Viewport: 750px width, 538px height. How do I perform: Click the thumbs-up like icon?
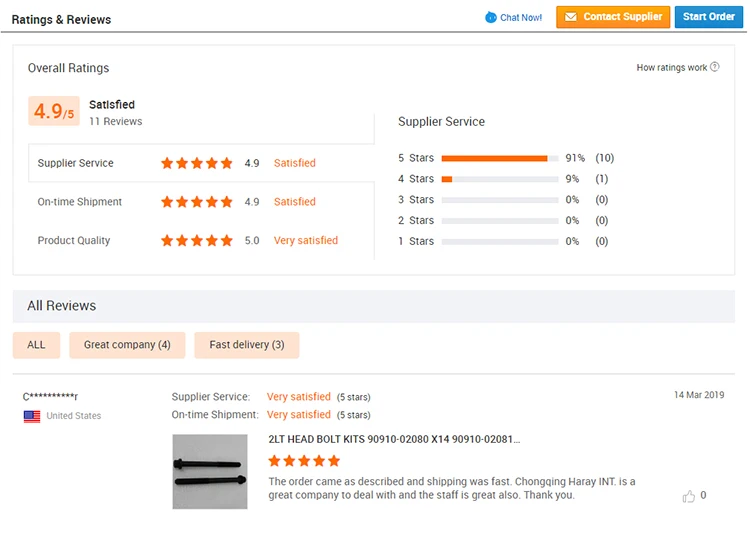(688, 496)
